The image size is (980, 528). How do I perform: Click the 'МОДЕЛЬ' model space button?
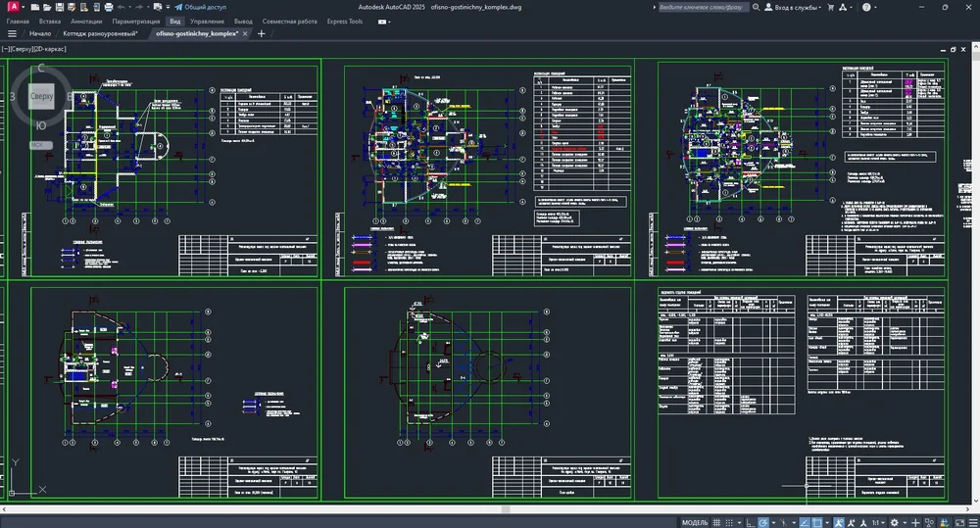tap(694, 522)
